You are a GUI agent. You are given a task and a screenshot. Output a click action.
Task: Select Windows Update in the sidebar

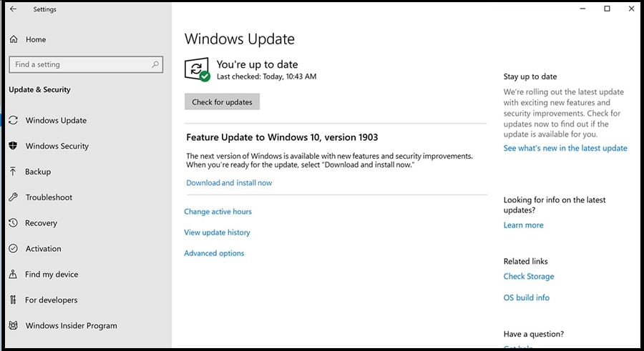[x=57, y=120]
